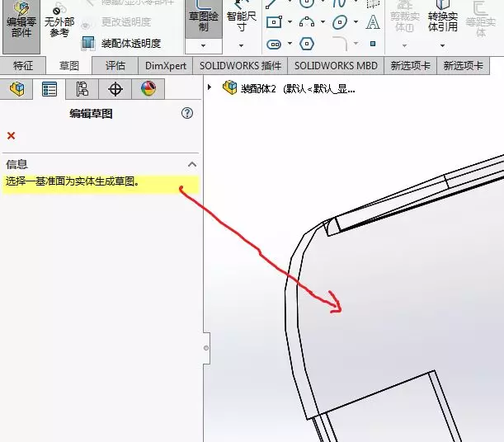This screenshot has width=504, height=442.
Task: Open the ConfigurationManager panel tab
Action: (x=82, y=89)
